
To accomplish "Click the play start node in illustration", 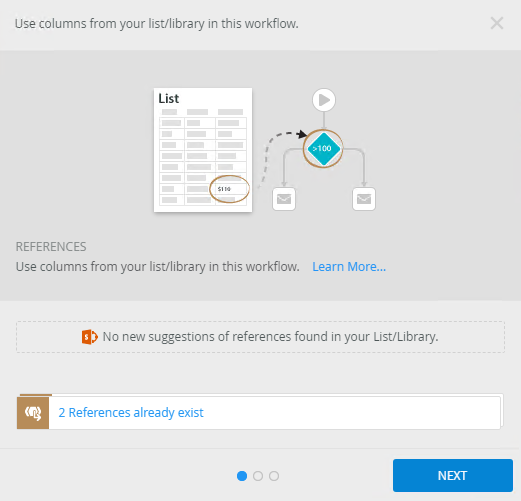I will pyautogui.click(x=324, y=100).
